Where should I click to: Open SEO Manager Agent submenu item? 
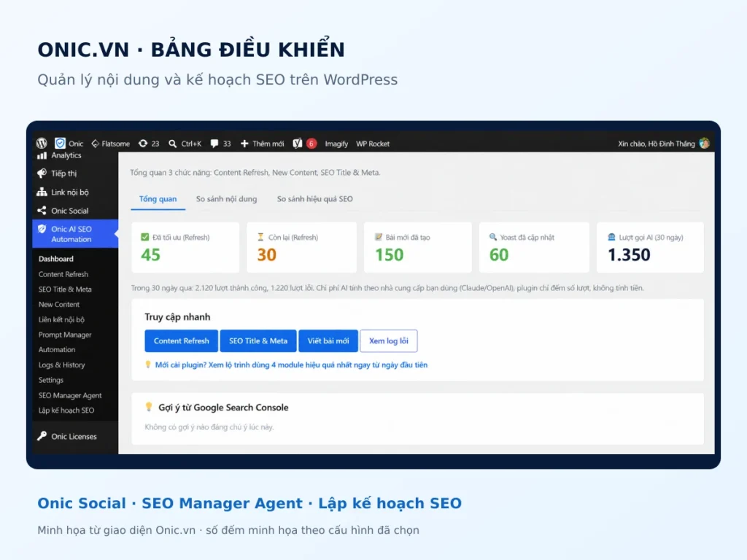tap(70, 395)
